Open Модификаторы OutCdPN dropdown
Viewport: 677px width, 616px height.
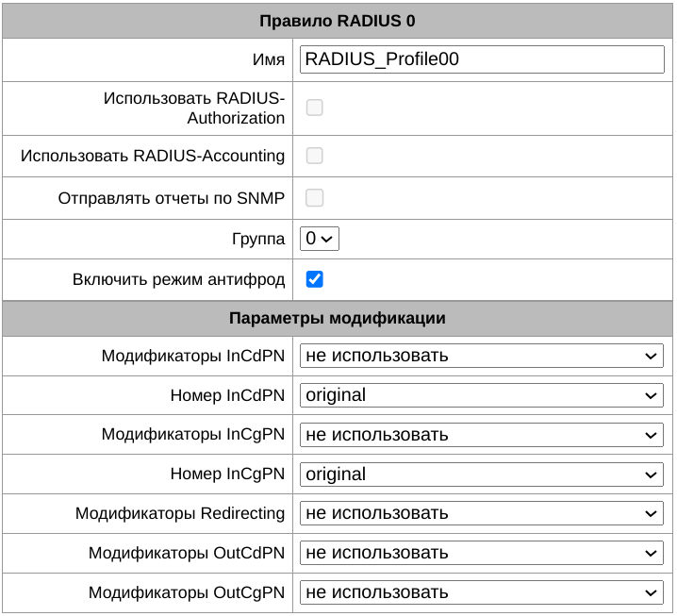[x=481, y=554]
